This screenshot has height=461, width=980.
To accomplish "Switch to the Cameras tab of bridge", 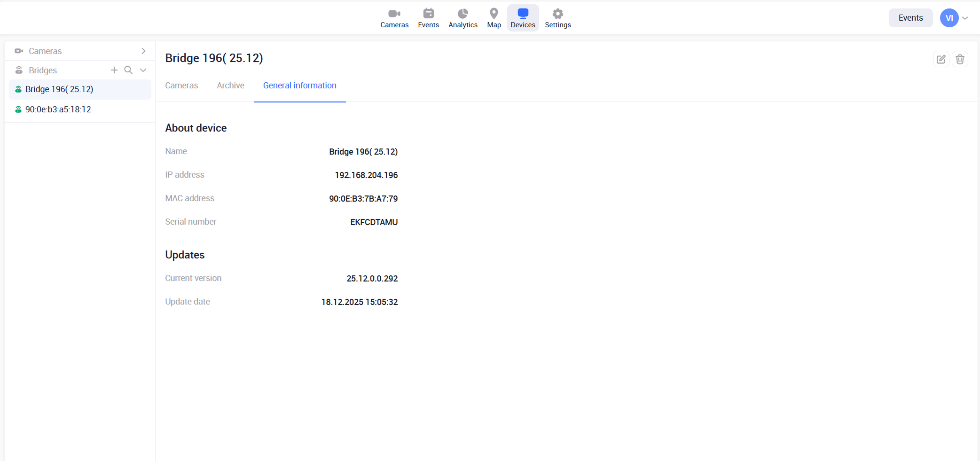I will coord(181,86).
